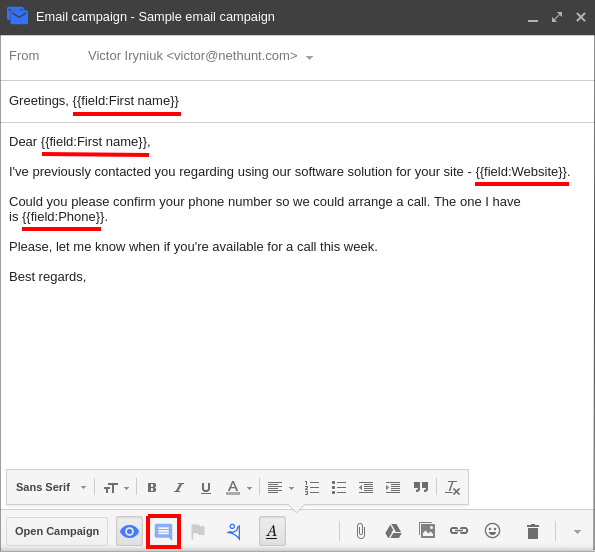The image size is (595, 552).
Task: Open Sans Serif font dropdown
Action: (x=51, y=488)
